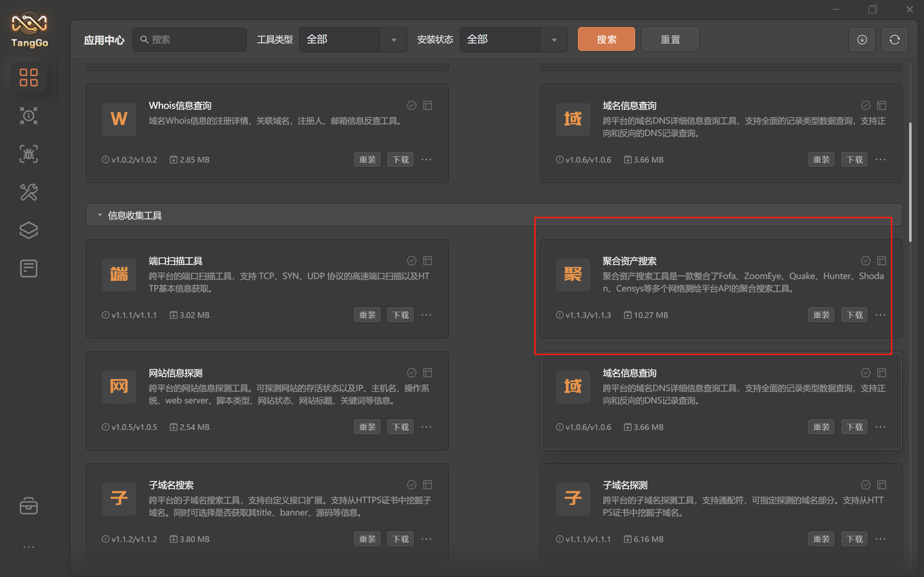Click the 6.16 MB size text

[648, 539]
